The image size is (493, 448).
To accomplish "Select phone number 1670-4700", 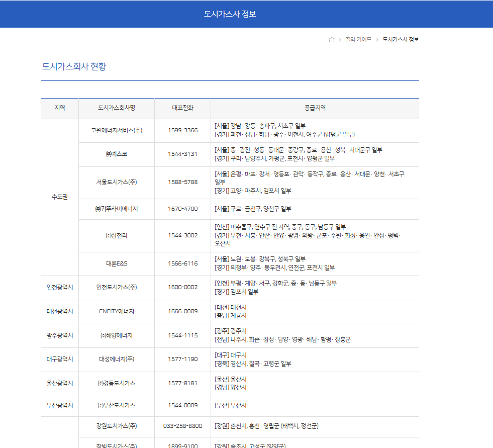I will pyautogui.click(x=182, y=209).
